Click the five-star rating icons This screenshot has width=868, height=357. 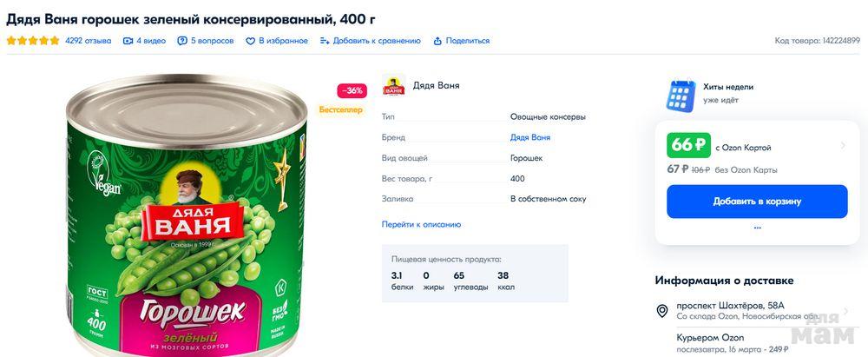pyautogui.click(x=33, y=41)
